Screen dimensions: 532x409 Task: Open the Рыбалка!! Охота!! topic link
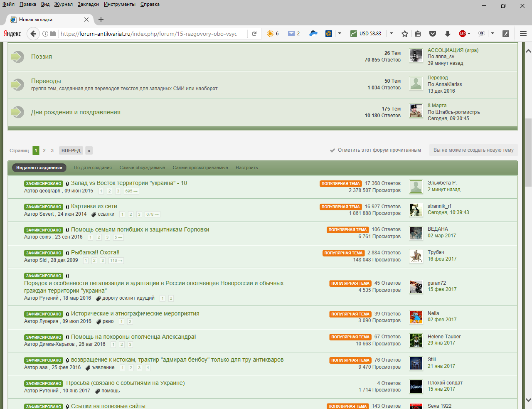pyautogui.click(x=95, y=253)
